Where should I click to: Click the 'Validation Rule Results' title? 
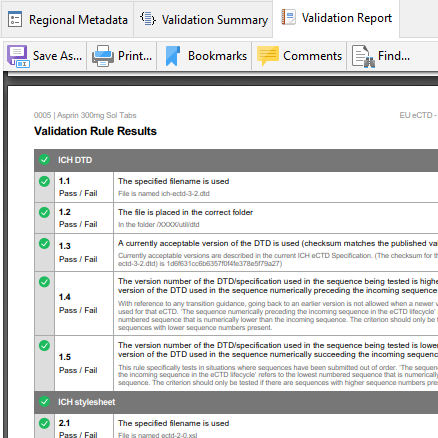click(x=95, y=131)
